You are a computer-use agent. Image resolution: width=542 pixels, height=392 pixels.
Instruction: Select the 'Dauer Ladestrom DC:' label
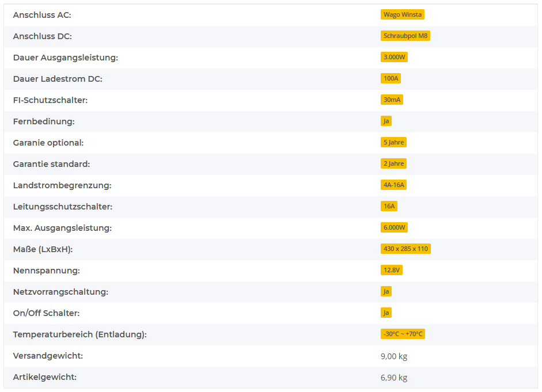click(58, 79)
